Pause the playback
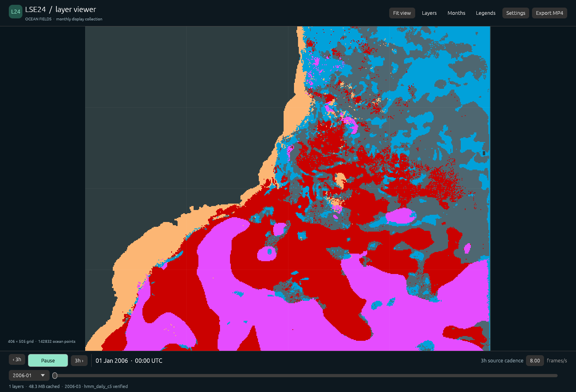This screenshot has height=392, width=576. click(x=48, y=360)
